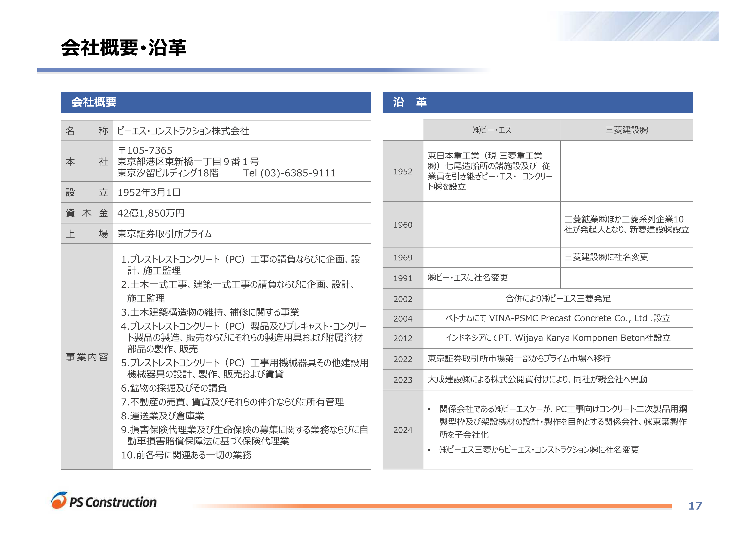Click プライム市場へ移行 entry
756x534 pixels.
click(x=519, y=359)
